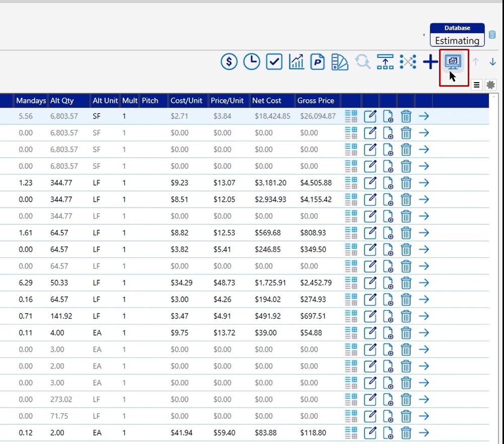Click the document P toolbar icon
This screenshot has height=444, width=504.
(318, 62)
